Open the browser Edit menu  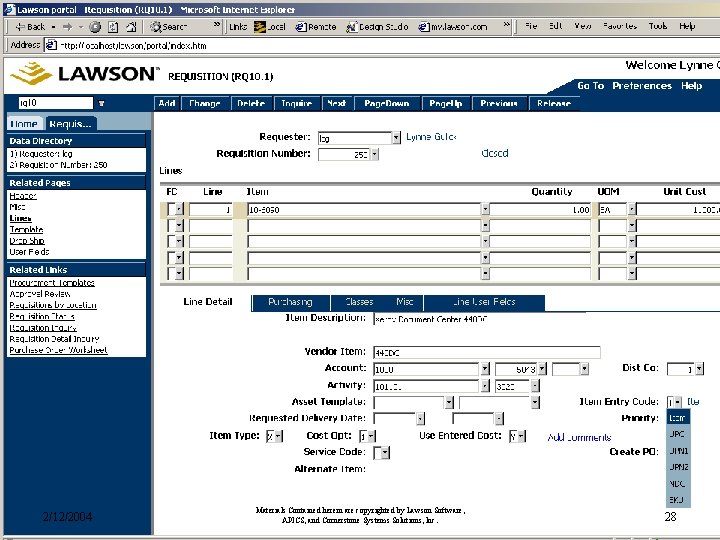click(x=556, y=26)
